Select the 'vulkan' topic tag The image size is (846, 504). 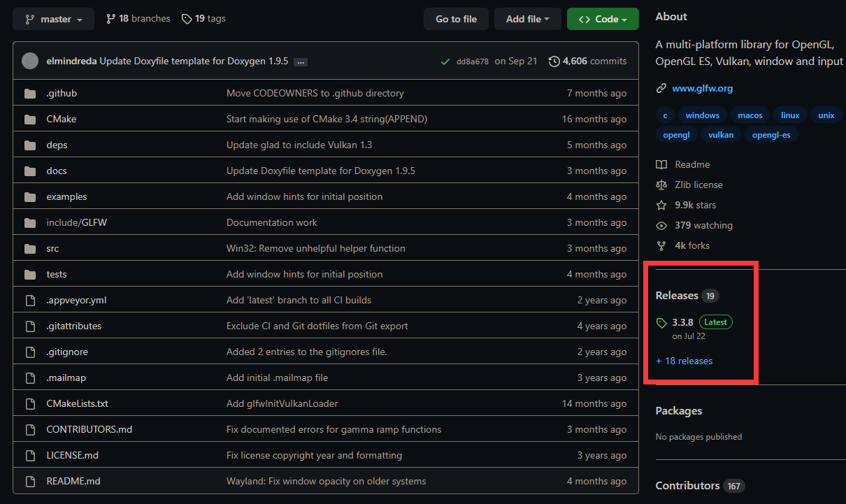point(721,135)
